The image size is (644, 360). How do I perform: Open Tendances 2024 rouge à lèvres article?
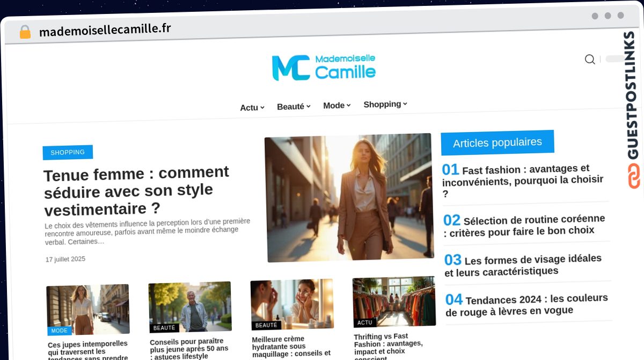526,305
